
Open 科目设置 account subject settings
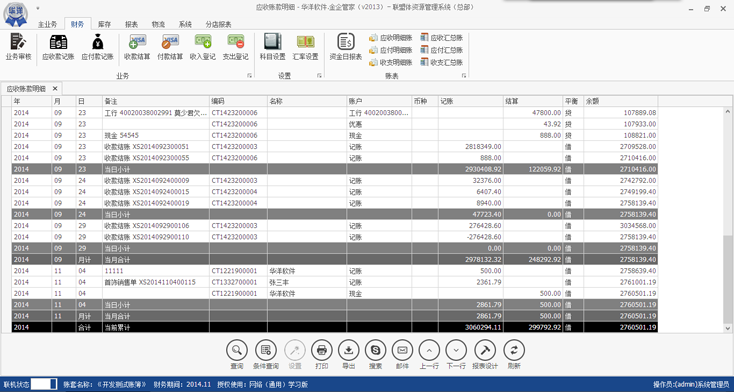tap(272, 47)
